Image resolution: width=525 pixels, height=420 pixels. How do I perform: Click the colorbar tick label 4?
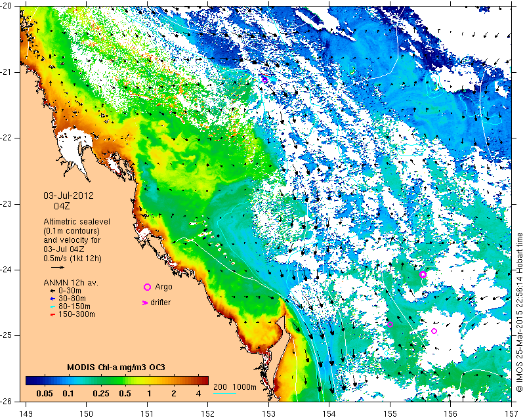[x=199, y=394]
